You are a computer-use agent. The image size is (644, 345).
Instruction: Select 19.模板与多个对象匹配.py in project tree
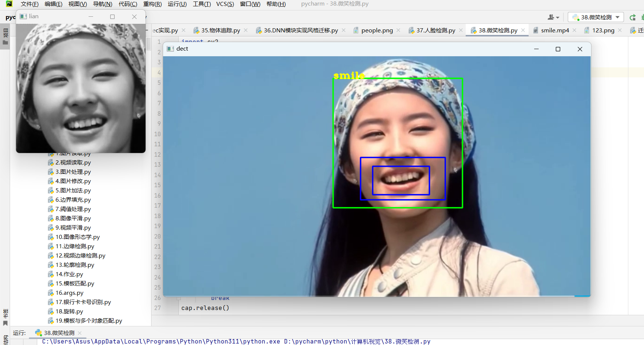coord(85,321)
